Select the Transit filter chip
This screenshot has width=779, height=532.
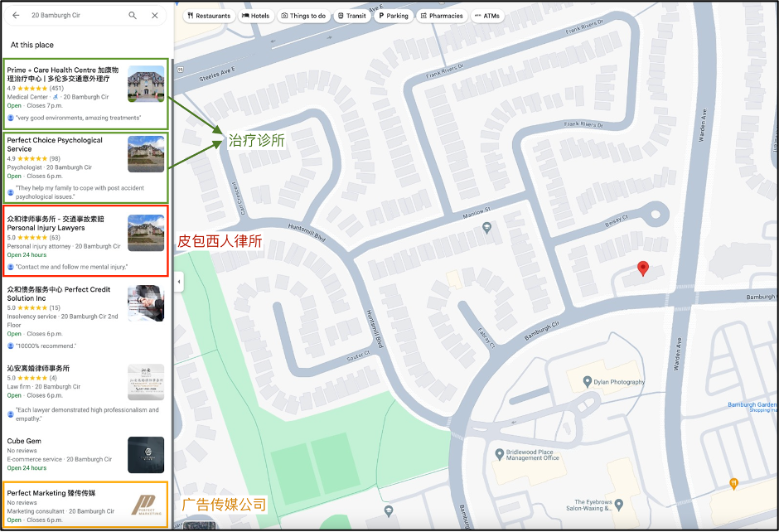point(352,16)
